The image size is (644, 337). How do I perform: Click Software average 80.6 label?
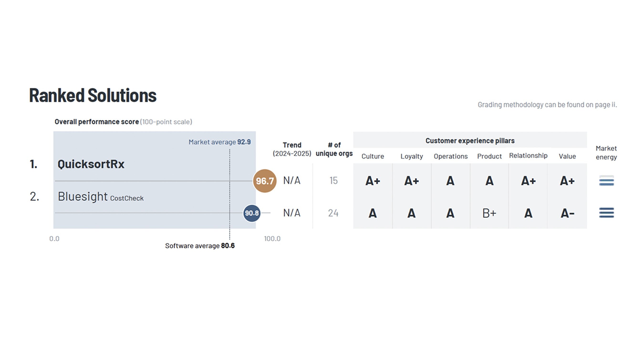[200, 246]
